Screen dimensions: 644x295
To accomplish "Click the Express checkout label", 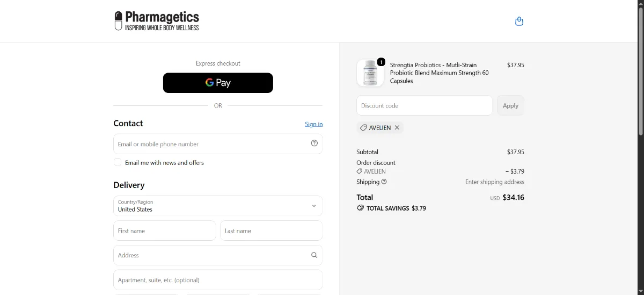I will pos(218,63).
